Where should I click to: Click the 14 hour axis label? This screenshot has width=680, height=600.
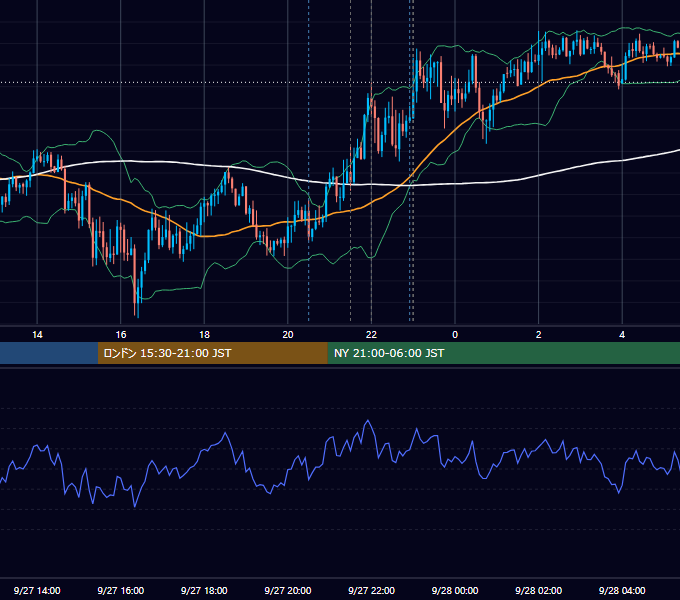pyautogui.click(x=37, y=335)
